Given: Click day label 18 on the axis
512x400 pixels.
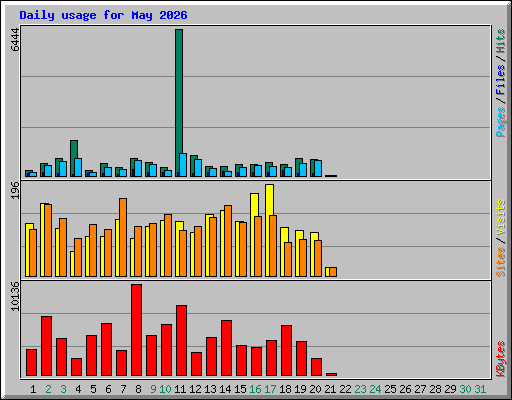Looking at the screenshot, I should tap(285, 389).
